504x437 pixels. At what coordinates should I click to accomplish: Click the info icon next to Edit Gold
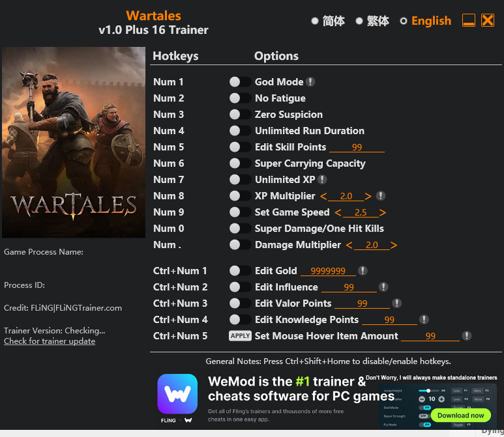pos(363,271)
